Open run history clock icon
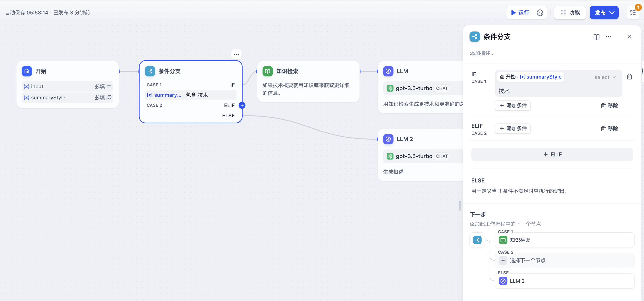 pos(540,13)
